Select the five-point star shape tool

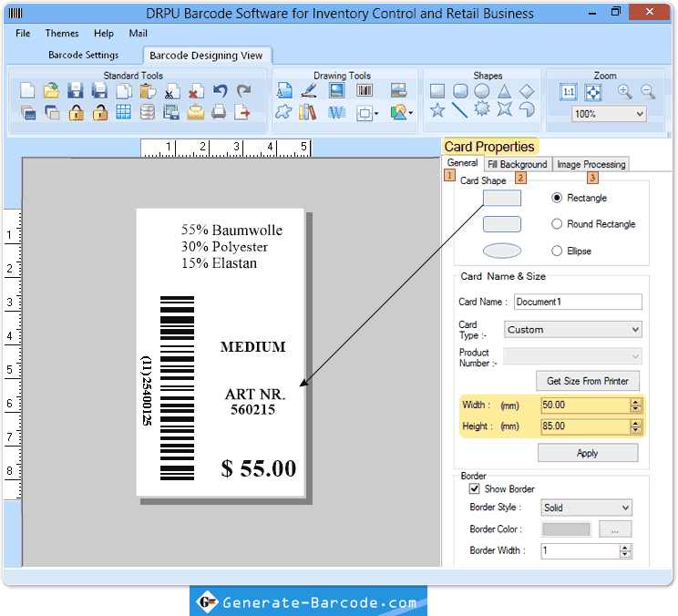click(x=437, y=109)
